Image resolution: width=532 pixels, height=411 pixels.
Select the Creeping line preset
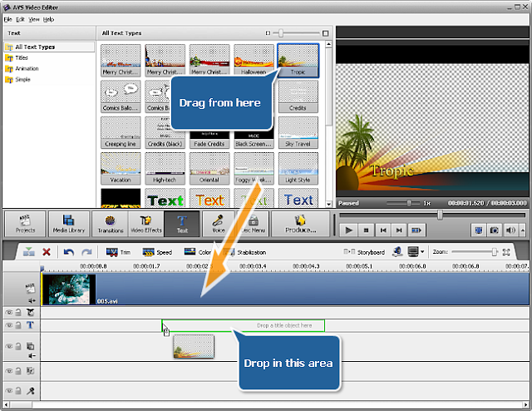tap(121, 132)
